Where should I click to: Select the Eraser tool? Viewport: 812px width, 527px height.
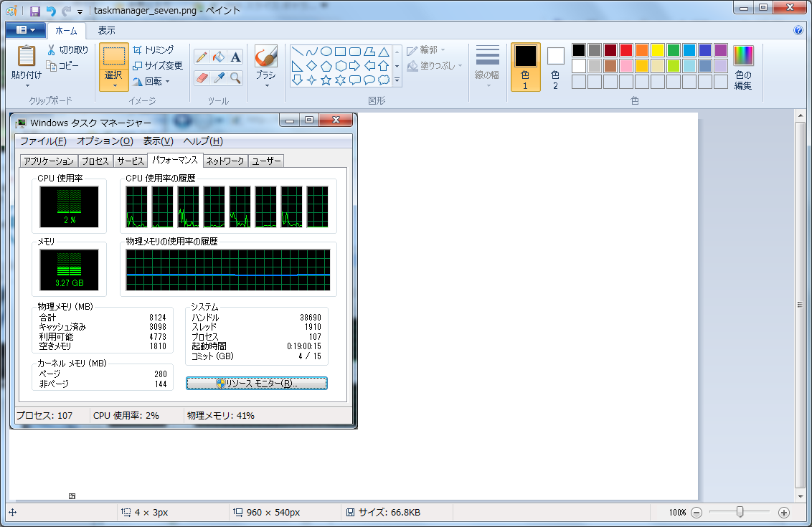pyautogui.click(x=202, y=77)
